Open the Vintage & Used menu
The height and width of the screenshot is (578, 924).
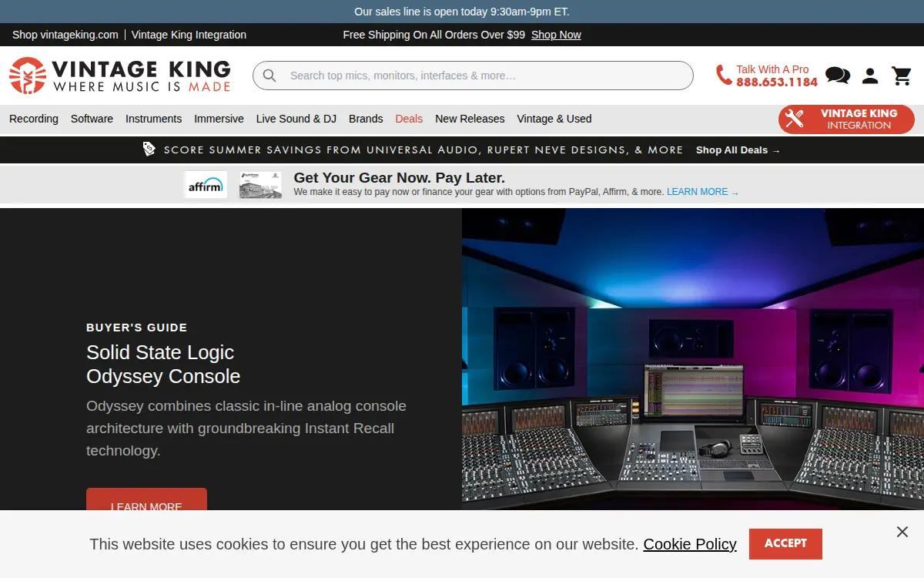click(x=554, y=119)
